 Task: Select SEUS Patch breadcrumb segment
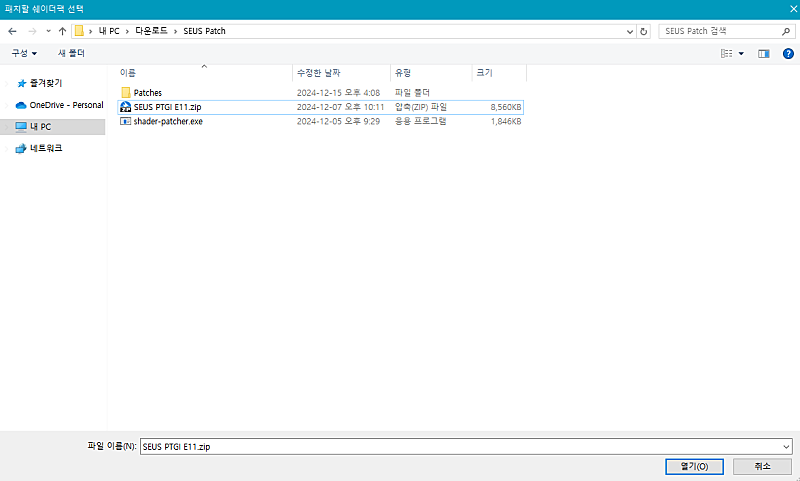204,31
